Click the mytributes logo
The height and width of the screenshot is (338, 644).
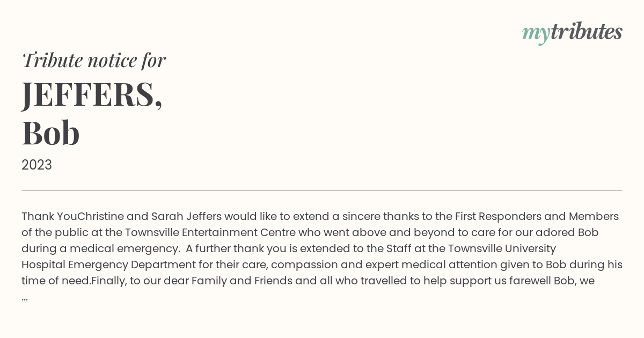pos(572,32)
